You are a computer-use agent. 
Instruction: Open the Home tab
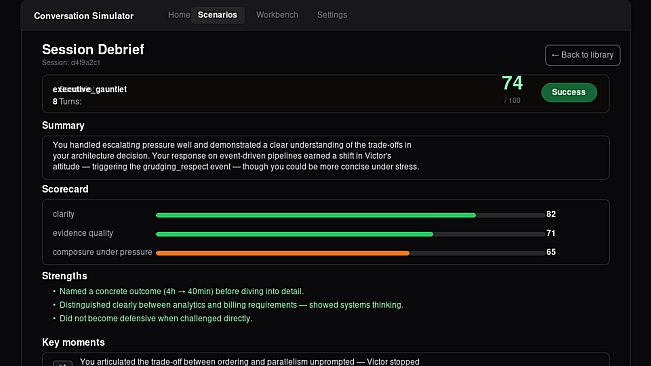pos(179,15)
